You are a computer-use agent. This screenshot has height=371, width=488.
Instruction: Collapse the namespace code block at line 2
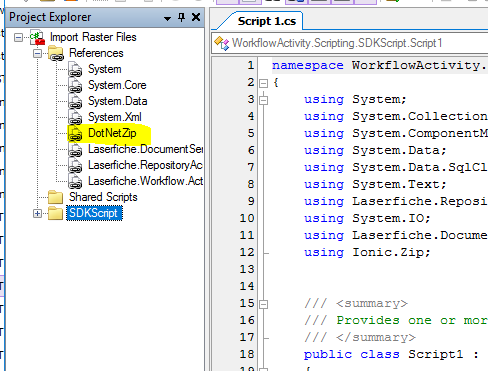[x=264, y=83]
